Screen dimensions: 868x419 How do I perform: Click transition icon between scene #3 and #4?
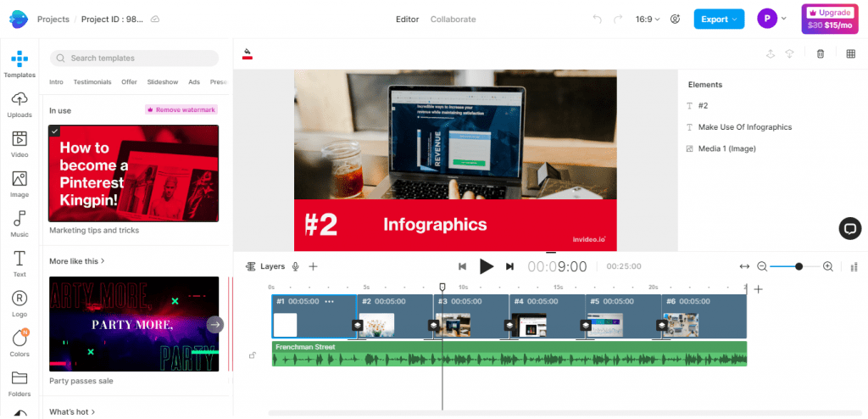pyautogui.click(x=509, y=325)
